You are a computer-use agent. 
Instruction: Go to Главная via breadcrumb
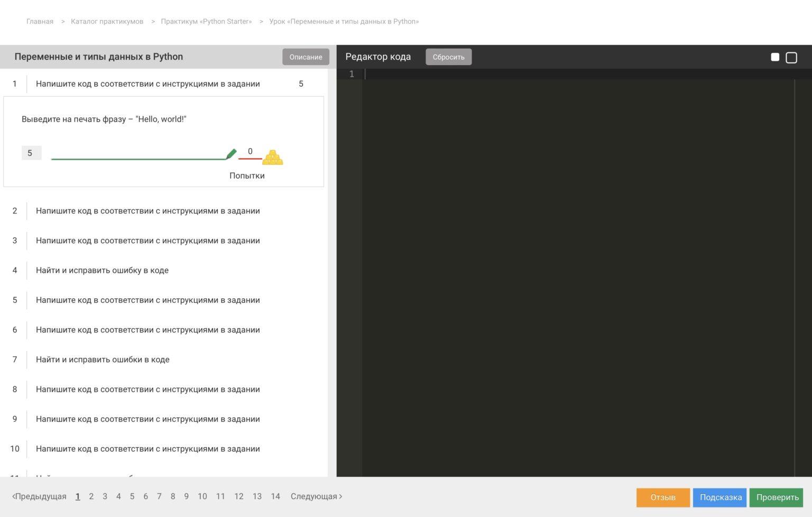40,22
